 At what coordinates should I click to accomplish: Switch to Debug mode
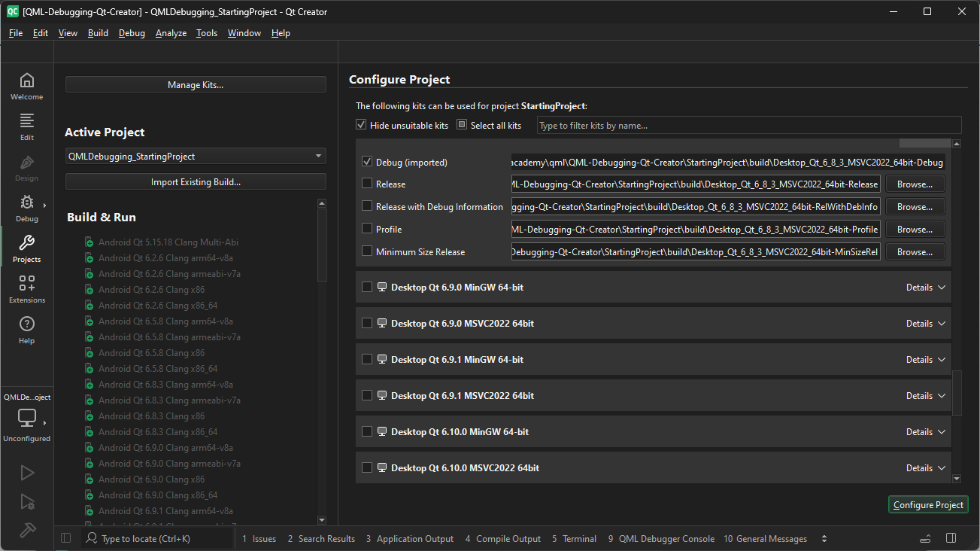(26, 209)
